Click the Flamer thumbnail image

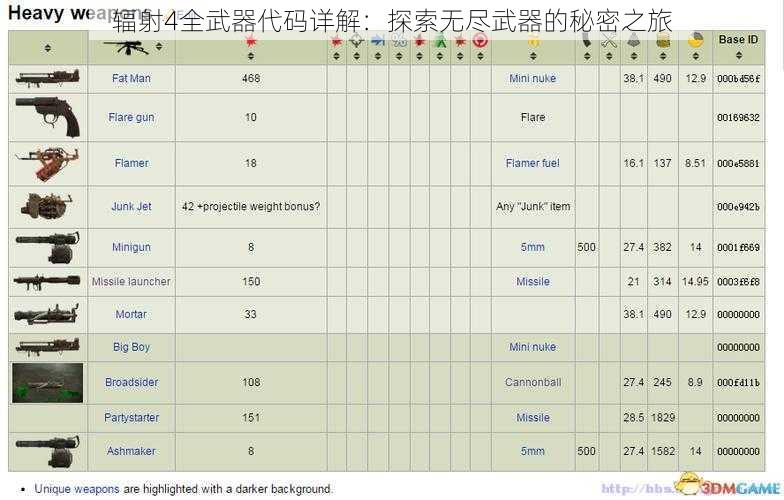(x=48, y=164)
